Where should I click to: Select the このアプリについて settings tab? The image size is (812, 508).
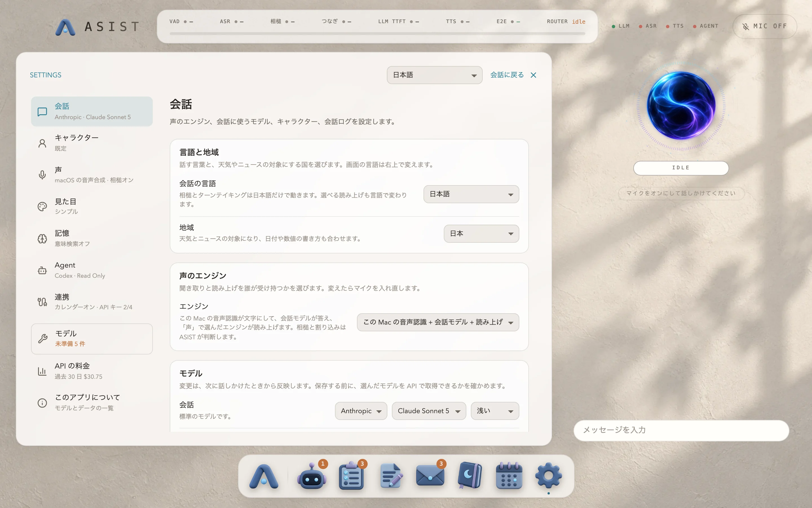coord(92,402)
